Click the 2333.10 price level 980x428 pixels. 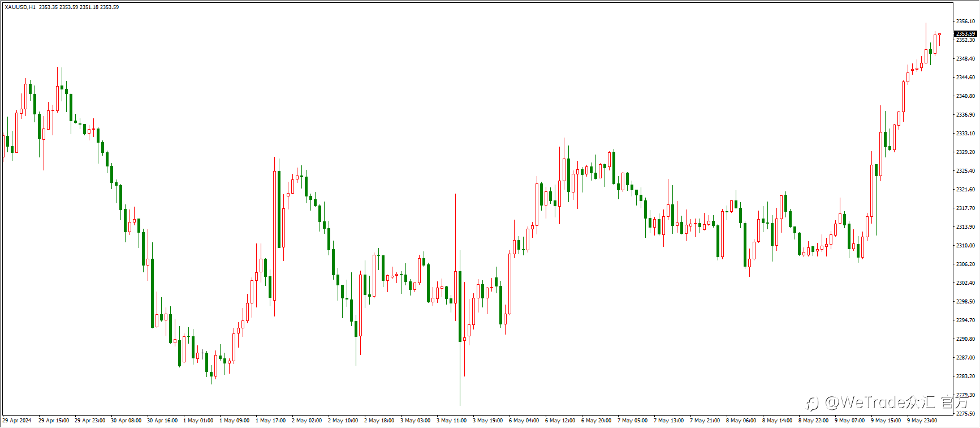965,134
